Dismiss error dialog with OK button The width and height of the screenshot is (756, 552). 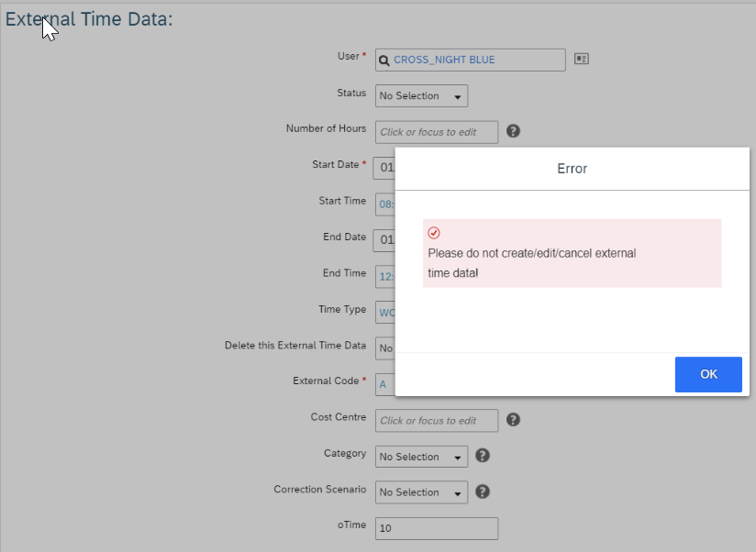pos(708,374)
